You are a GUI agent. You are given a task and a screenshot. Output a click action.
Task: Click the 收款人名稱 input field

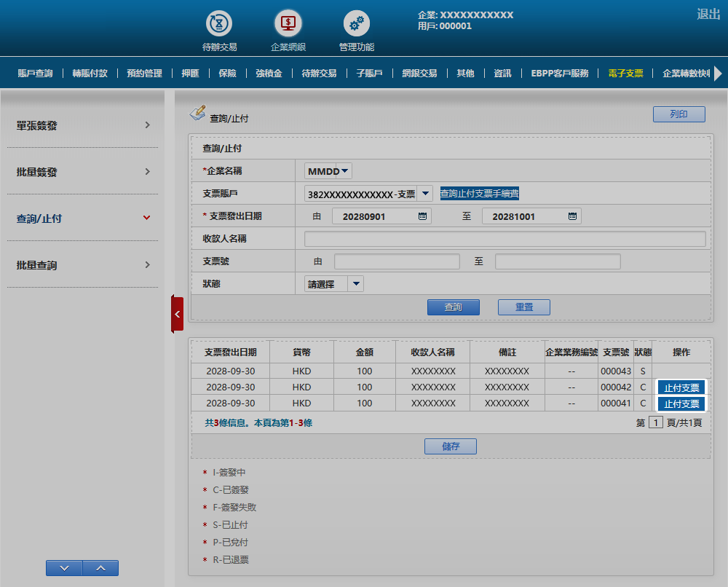pyautogui.click(x=505, y=239)
